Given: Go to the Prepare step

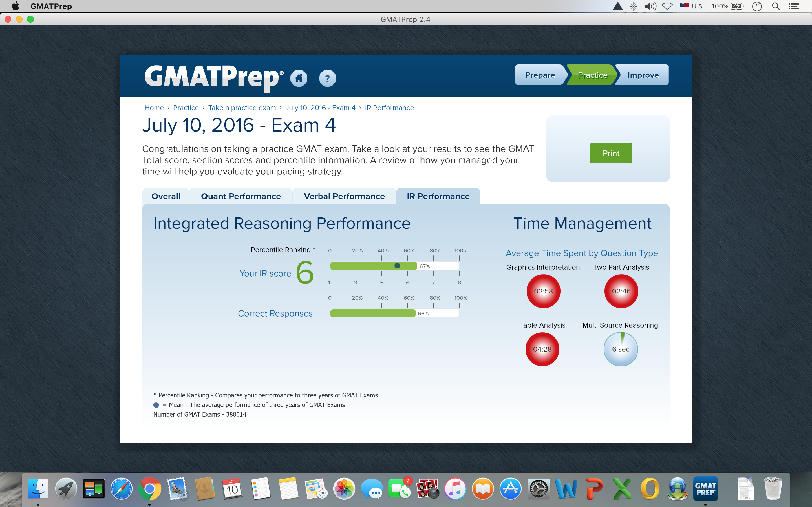Looking at the screenshot, I should [x=540, y=75].
